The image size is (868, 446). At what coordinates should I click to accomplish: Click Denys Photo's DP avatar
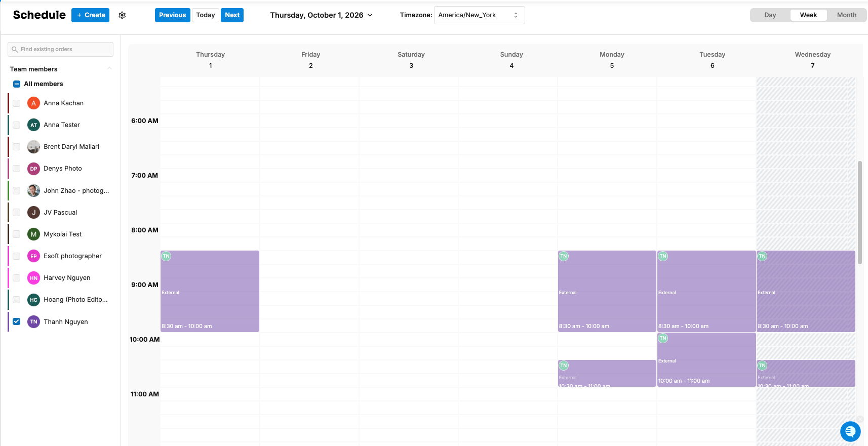pos(33,169)
